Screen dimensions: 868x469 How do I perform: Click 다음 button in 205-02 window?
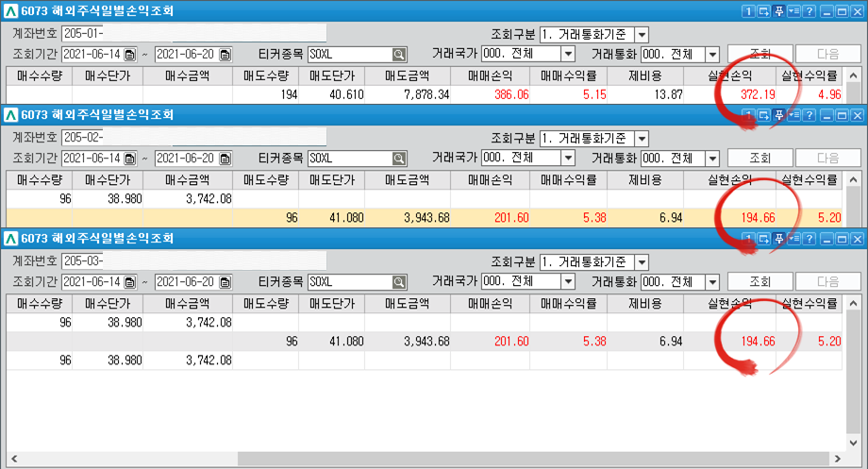click(827, 159)
